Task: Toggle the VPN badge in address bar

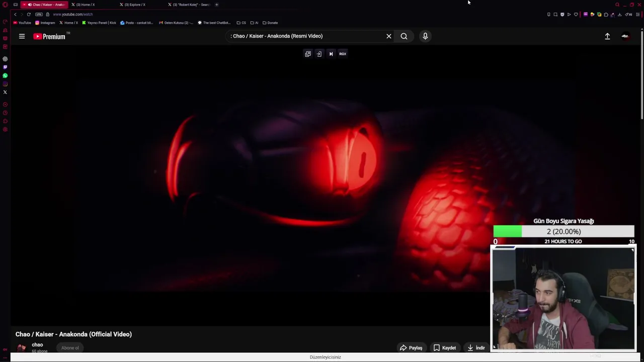Action: (x=39, y=14)
